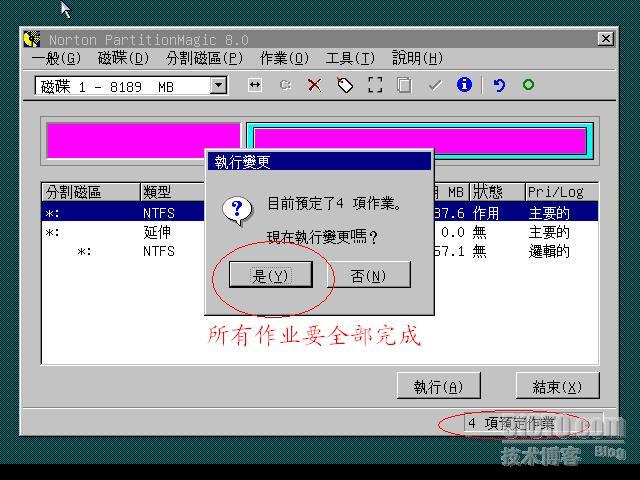
Task: Select the 延伸 partition row
Action: point(320,233)
